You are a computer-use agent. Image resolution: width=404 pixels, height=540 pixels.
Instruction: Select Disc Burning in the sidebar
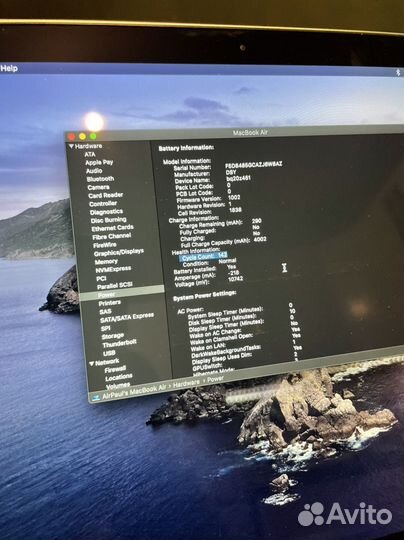pyautogui.click(x=108, y=220)
